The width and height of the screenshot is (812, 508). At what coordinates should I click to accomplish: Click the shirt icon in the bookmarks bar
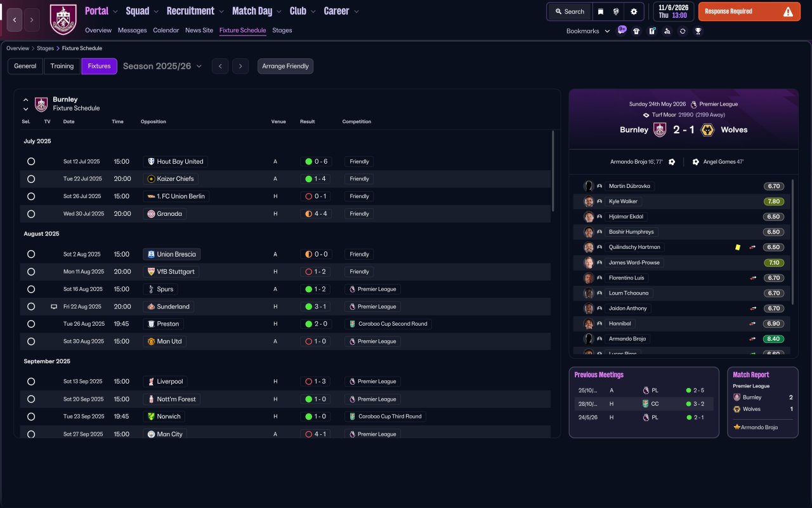coord(636,31)
